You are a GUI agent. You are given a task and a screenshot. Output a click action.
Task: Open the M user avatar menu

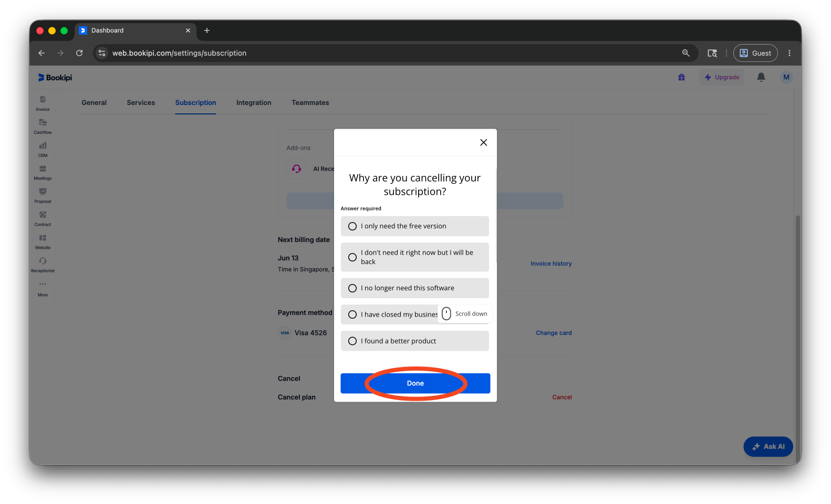pyautogui.click(x=786, y=77)
